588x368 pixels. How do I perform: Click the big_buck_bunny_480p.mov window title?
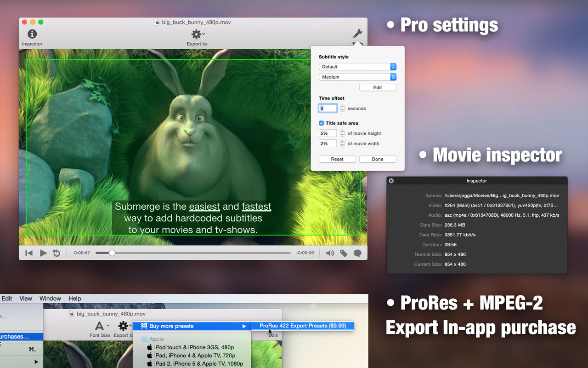point(196,22)
